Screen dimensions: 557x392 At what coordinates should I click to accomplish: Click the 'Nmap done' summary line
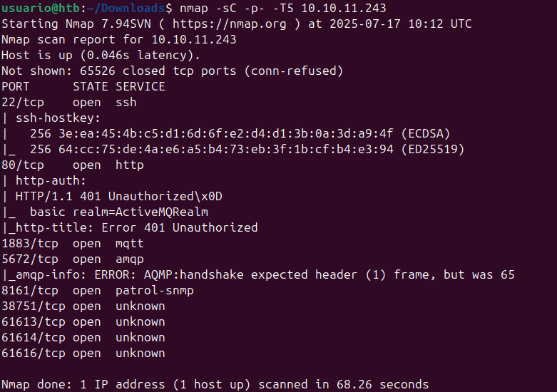tap(215, 384)
